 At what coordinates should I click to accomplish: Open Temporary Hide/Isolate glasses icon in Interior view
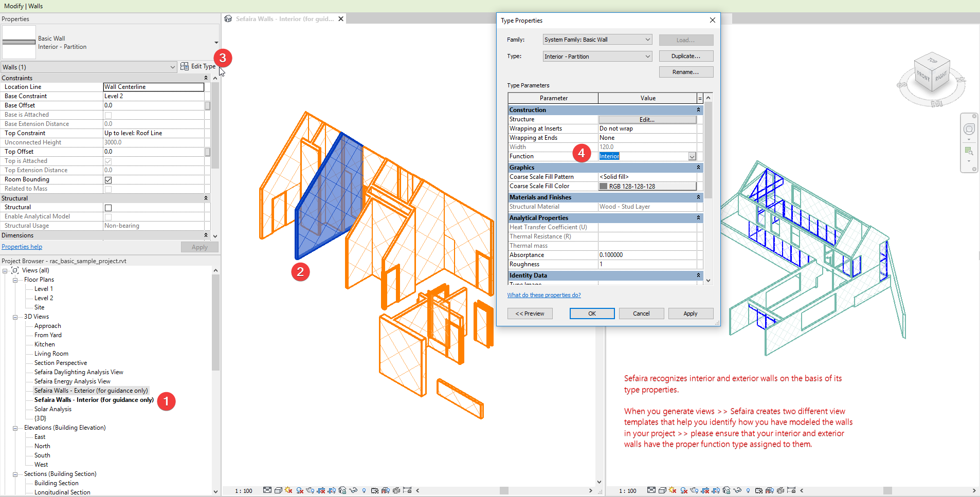[353, 490]
